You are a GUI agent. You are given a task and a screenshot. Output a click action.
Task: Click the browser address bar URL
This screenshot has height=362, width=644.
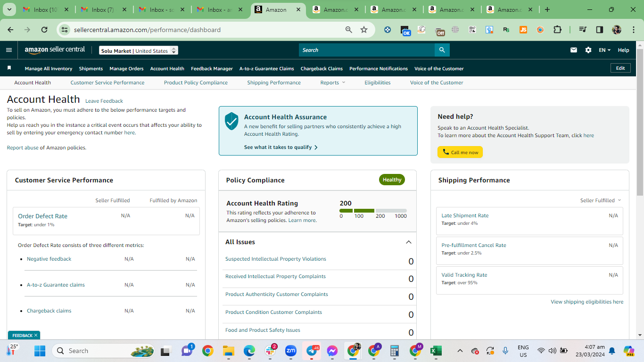(x=147, y=30)
